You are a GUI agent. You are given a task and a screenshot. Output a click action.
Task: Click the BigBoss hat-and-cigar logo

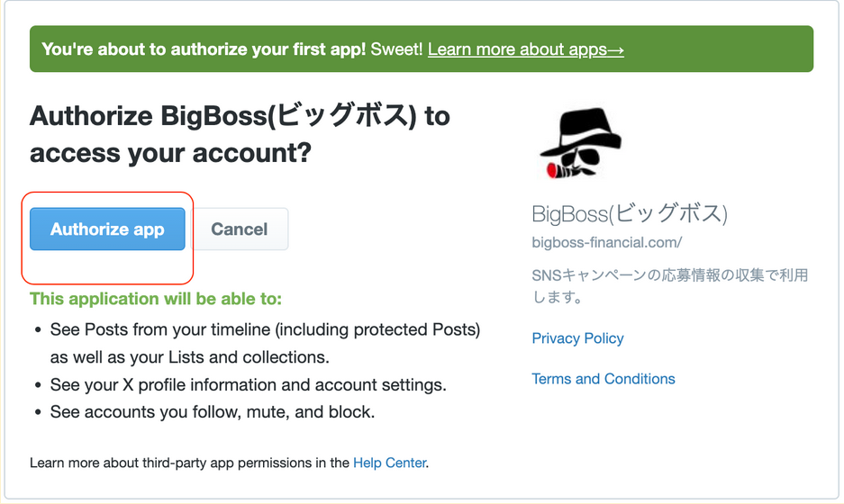click(x=580, y=143)
